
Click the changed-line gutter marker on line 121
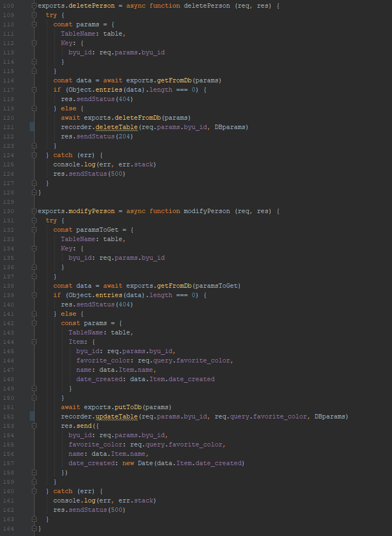click(32, 127)
